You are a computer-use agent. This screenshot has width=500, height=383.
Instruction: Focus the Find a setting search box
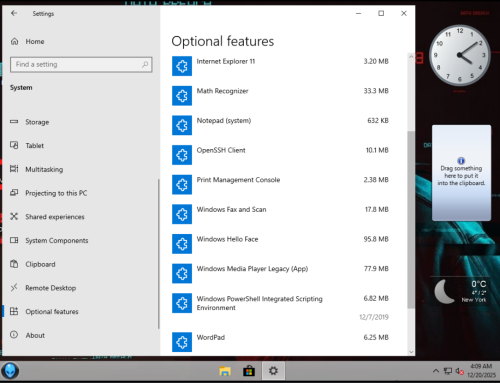tap(81, 64)
